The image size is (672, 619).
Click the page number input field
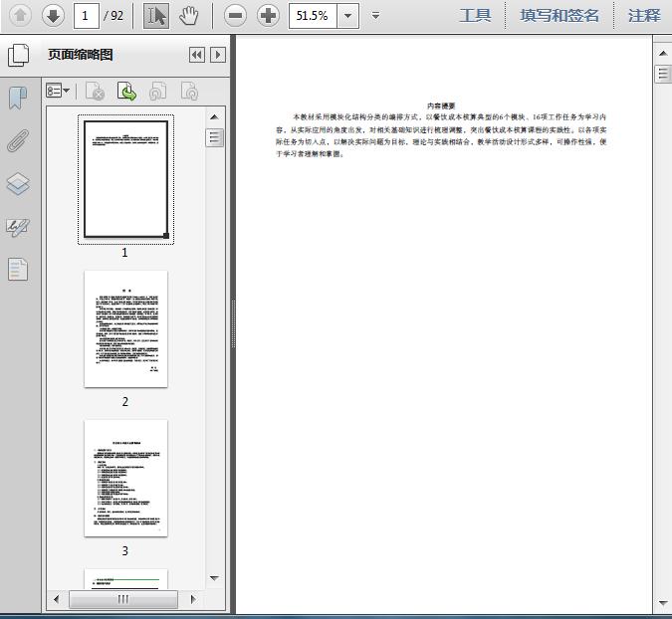tap(87, 16)
